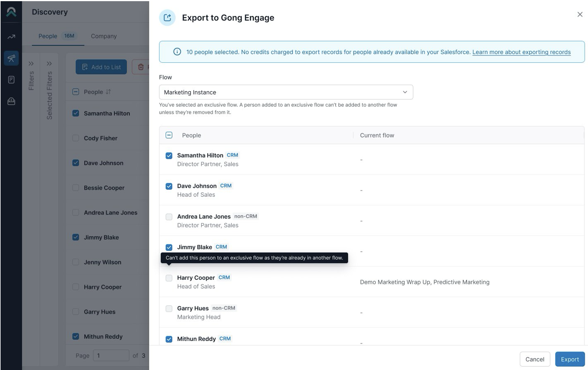Viewport: 588px width, 370px height.
Task: Open Learn more about exporting records link
Action: coord(521,52)
